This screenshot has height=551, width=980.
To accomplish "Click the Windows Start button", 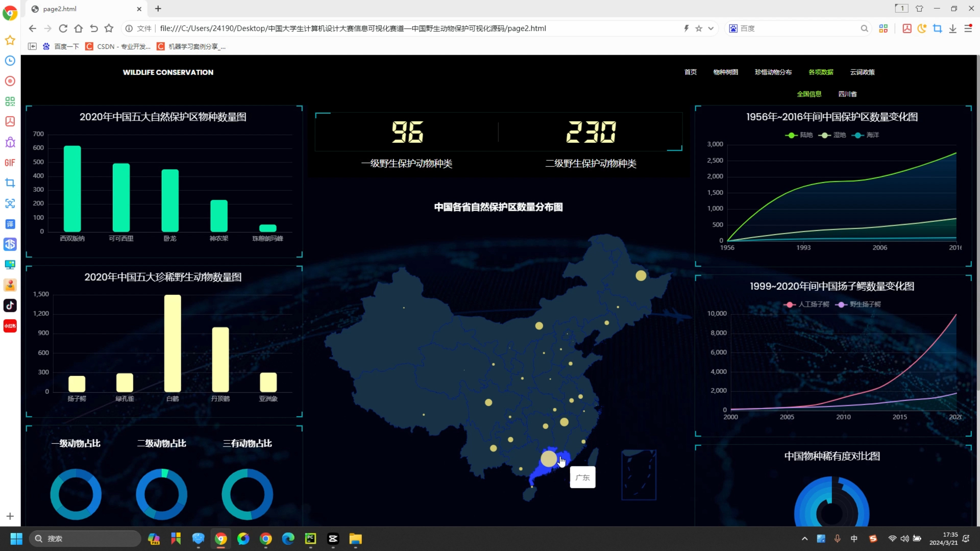I will pyautogui.click(x=16, y=539).
